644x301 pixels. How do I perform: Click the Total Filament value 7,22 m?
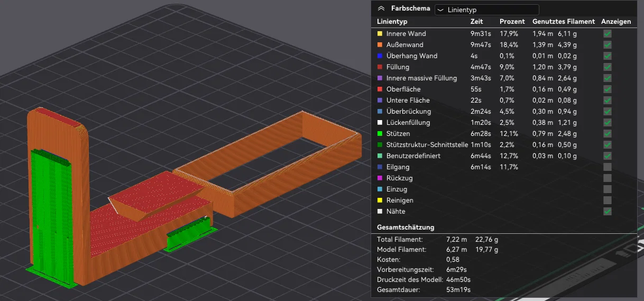(457, 240)
